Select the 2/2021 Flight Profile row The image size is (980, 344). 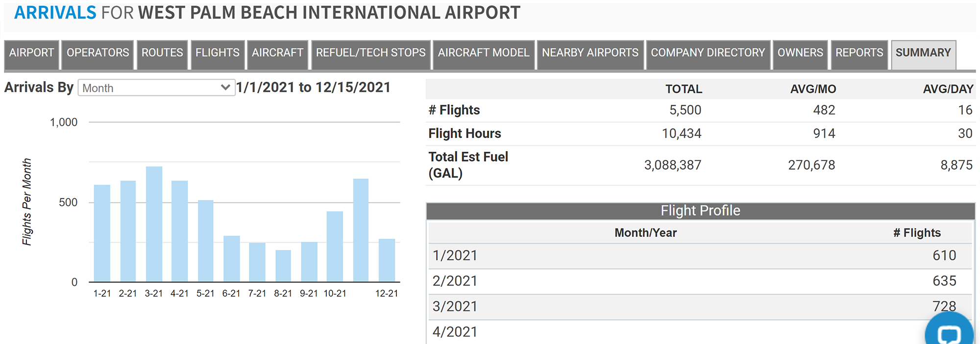click(x=700, y=281)
